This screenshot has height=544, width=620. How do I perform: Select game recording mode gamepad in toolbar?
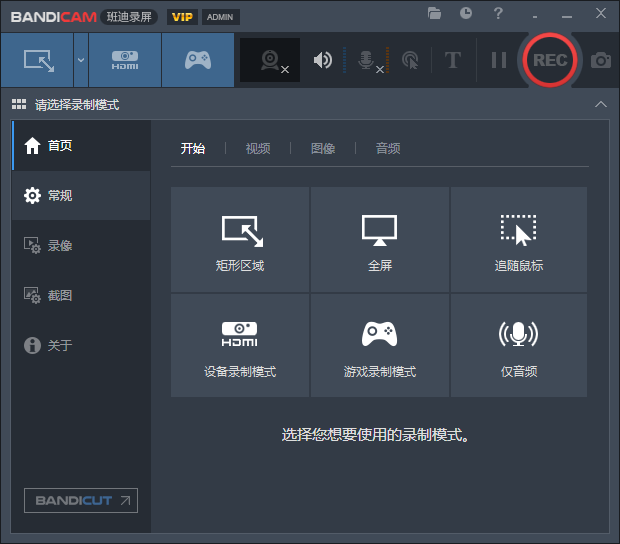point(198,60)
